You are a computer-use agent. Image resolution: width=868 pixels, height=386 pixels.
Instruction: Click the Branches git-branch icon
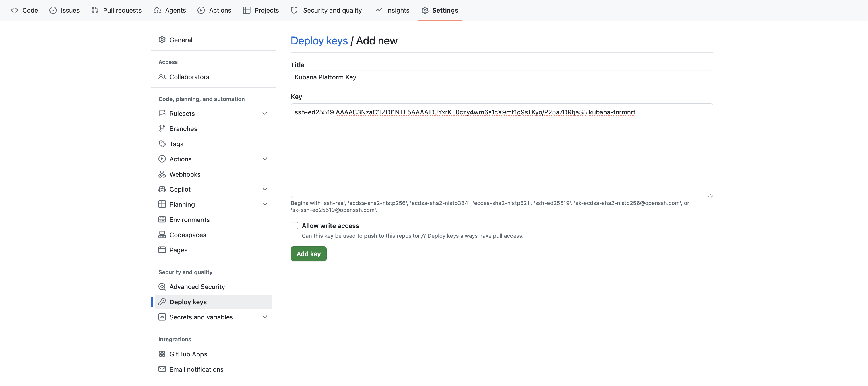(162, 128)
